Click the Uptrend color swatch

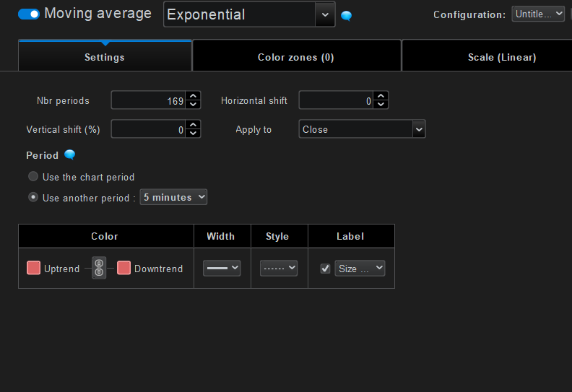[x=33, y=268]
